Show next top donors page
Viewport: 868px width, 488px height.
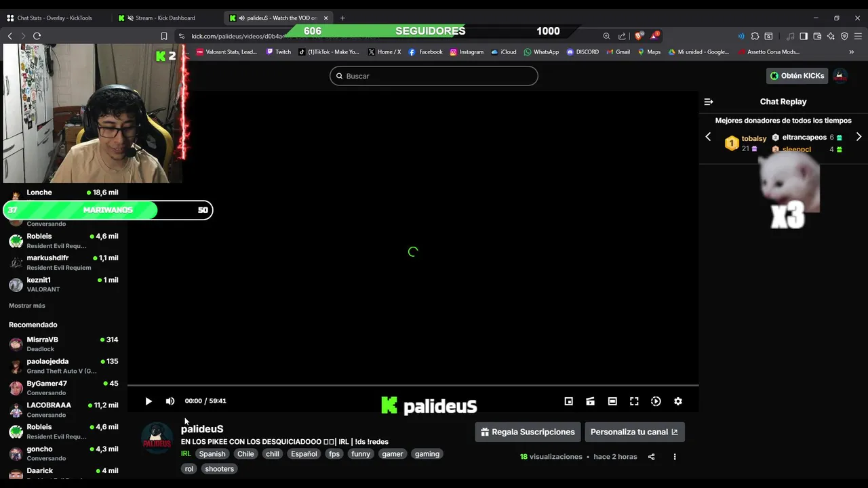coord(859,137)
